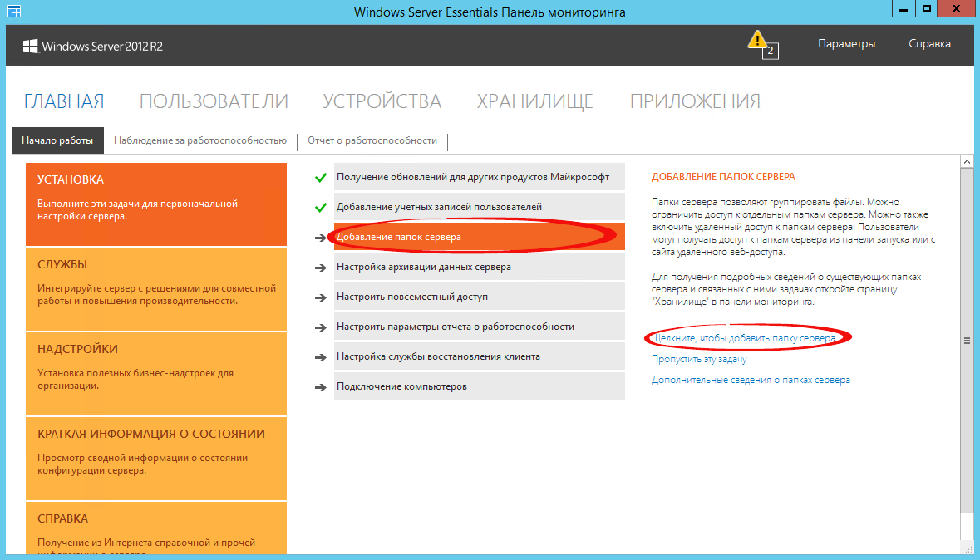The width and height of the screenshot is (980, 560).
Task: Open 'Дополнительные сведения о папках сервера' link
Action: click(751, 380)
